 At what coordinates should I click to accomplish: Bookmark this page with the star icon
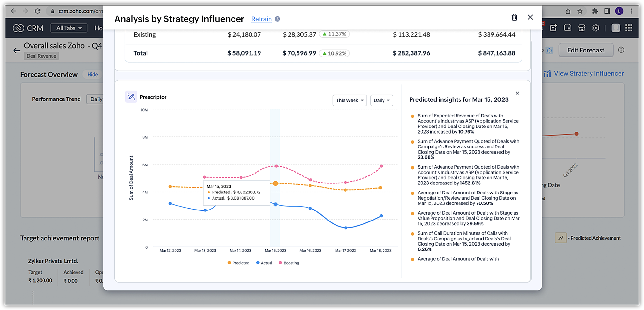pos(580,11)
